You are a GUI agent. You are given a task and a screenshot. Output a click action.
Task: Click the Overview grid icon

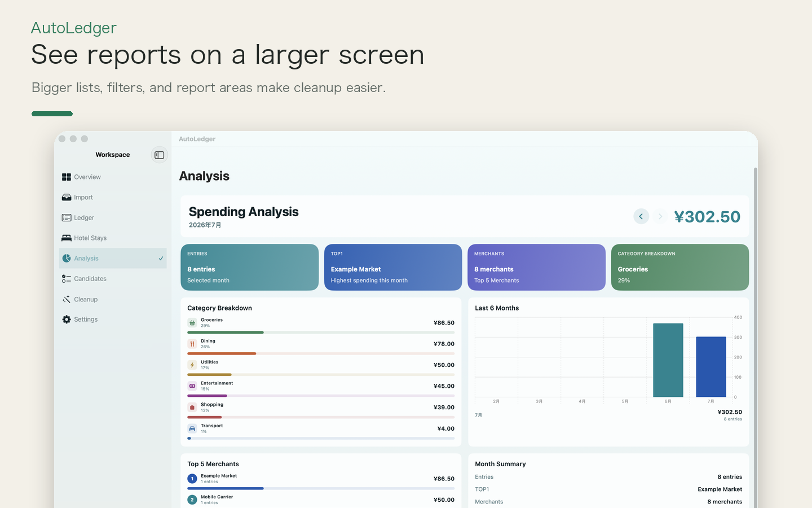pyautogui.click(x=67, y=177)
